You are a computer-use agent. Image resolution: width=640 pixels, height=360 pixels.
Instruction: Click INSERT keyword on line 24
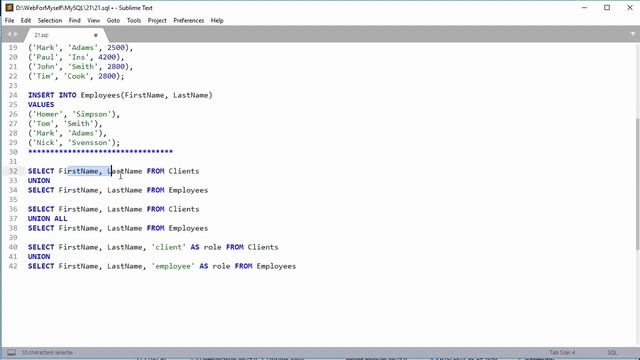pos(41,95)
